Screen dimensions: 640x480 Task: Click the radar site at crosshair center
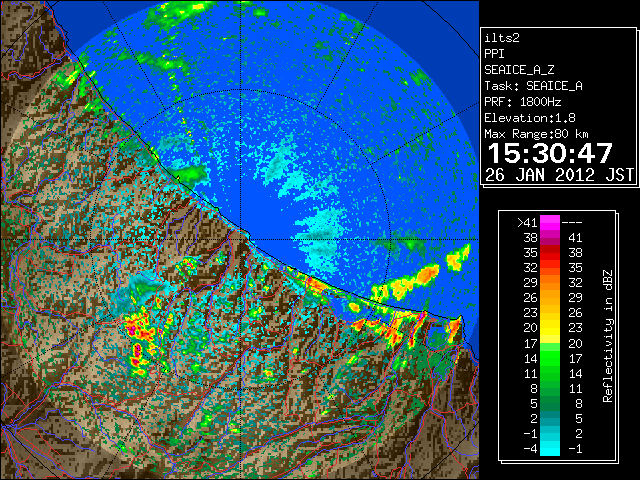(x=240, y=239)
